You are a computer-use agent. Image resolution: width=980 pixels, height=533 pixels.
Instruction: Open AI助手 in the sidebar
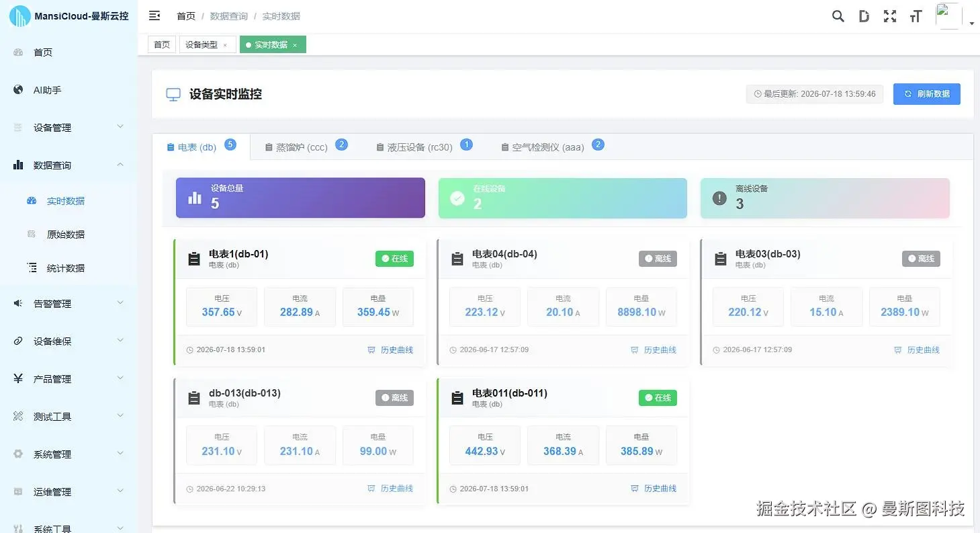(x=69, y=90)
